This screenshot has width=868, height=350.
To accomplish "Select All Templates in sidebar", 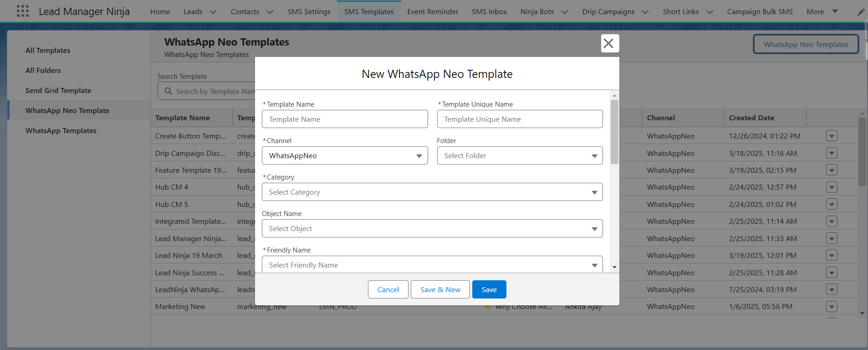I will coord(48,50).
